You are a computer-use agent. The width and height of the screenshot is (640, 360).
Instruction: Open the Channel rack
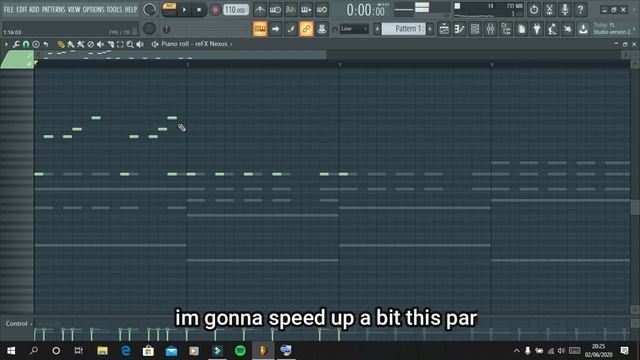pyautogui.click(x=475, y=29)
